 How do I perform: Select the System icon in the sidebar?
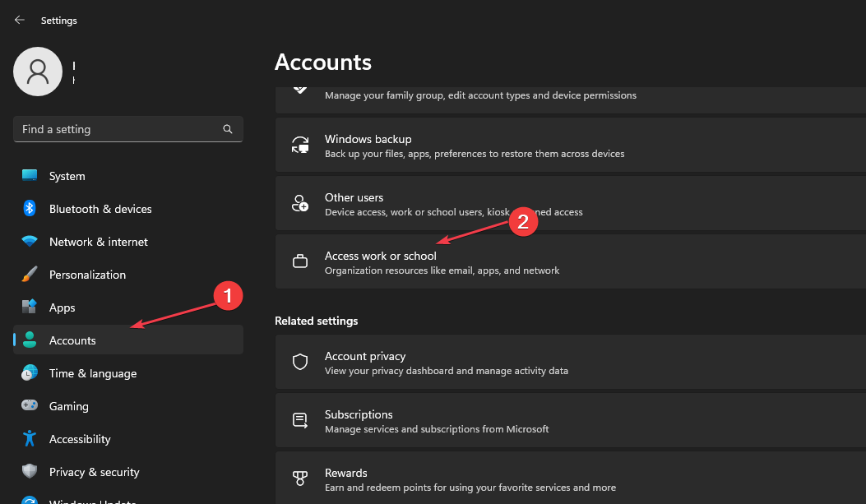click(x=30, y=175)
